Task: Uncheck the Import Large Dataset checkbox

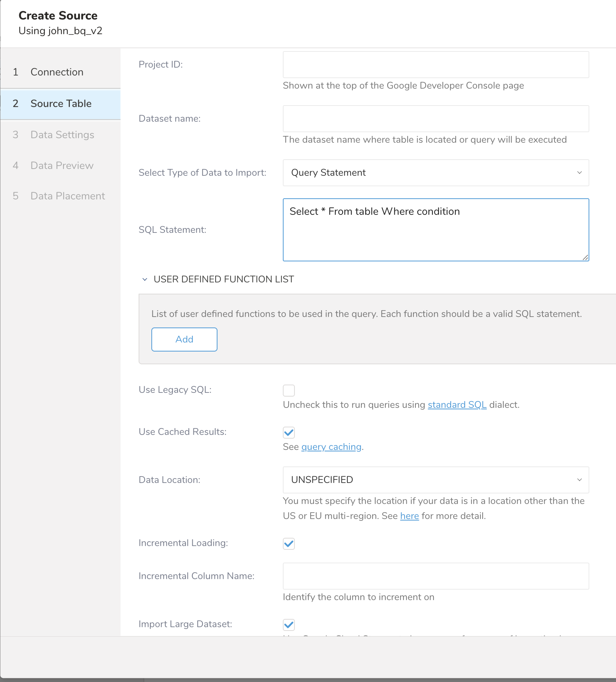Action: point(289,625)
